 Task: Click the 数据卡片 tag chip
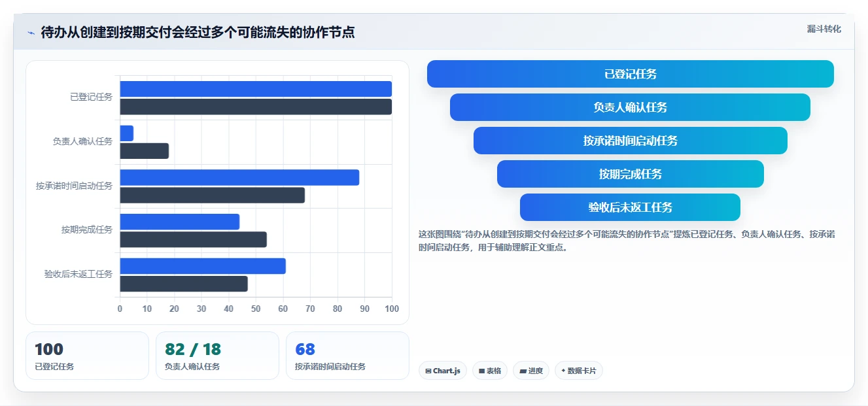579,371
